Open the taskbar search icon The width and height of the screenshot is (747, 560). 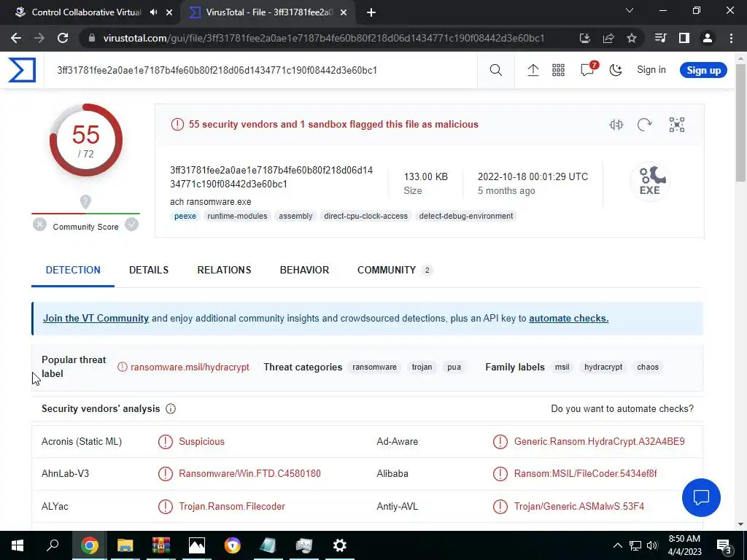53,545
